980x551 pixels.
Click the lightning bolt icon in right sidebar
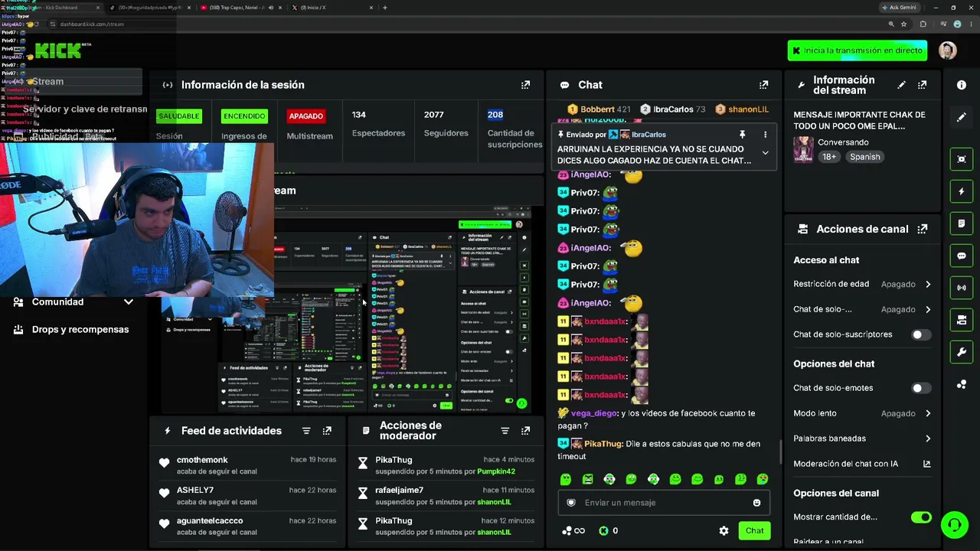[x=962, y=191]
